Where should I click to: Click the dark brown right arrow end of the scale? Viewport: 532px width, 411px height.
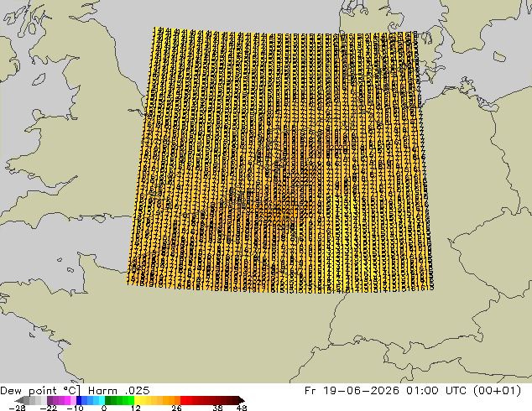pos(241,400)
